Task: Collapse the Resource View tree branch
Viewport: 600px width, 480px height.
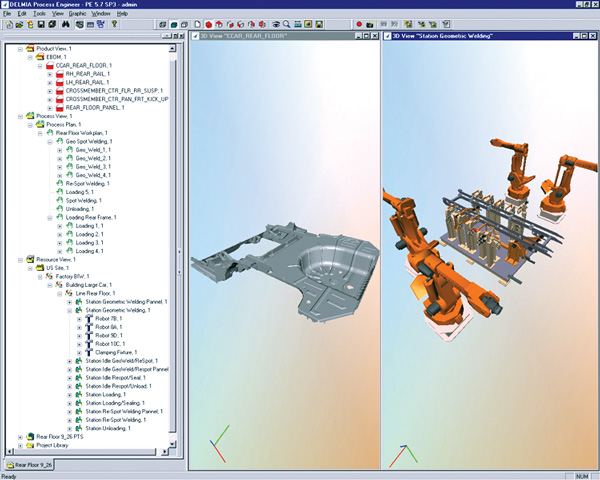Action: coord(19,260)
